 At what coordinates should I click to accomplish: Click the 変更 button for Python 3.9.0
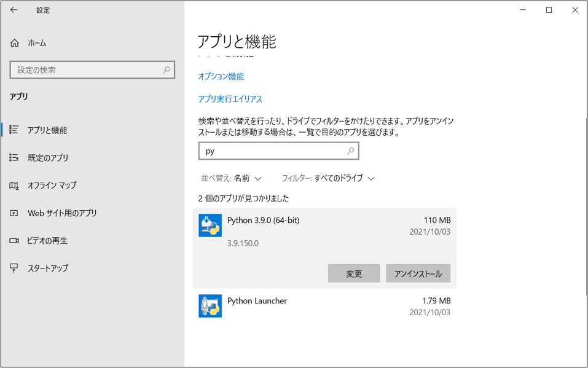[x=354, y=273]
